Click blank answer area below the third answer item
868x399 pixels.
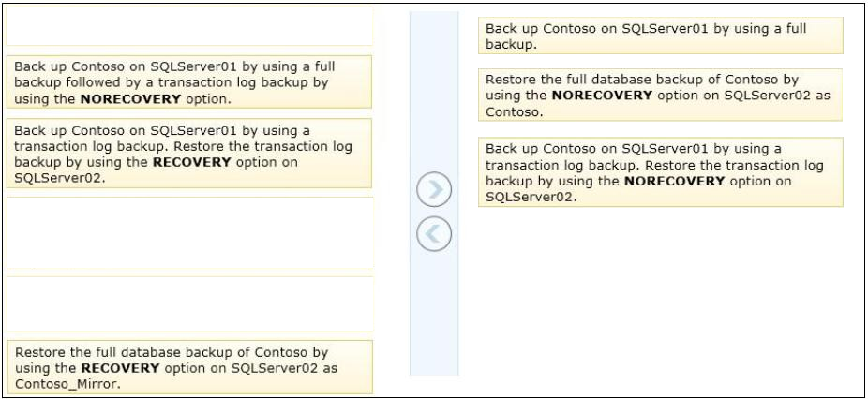pyautogui.click(x=661, y=293)
